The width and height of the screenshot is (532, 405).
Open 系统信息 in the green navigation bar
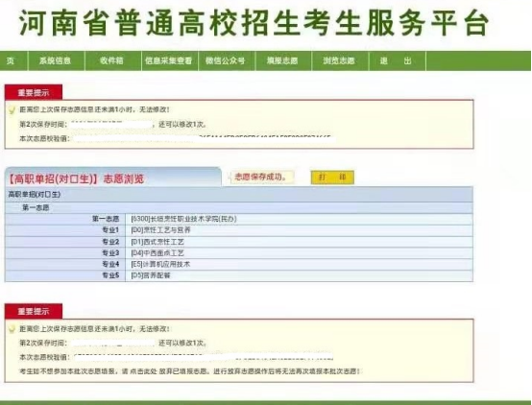coord(56,60)
